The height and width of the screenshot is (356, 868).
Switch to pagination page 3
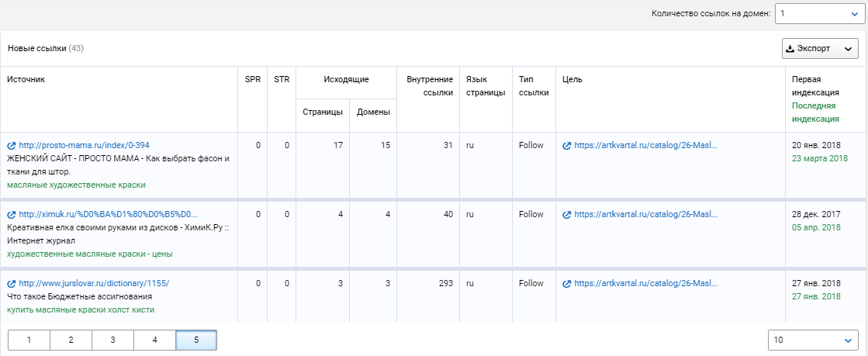[112, 340]
